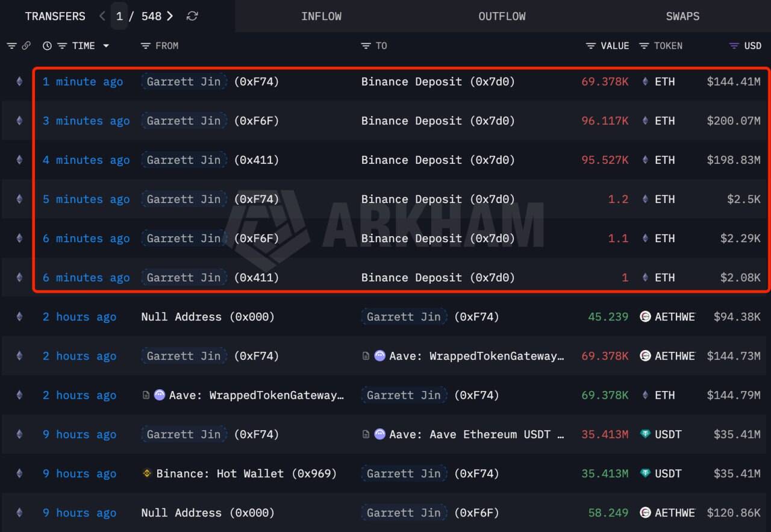Select the Binance Hot Wallet exchange icon
Viewport: 771px width, 532px height.
(x=147, y=474)
